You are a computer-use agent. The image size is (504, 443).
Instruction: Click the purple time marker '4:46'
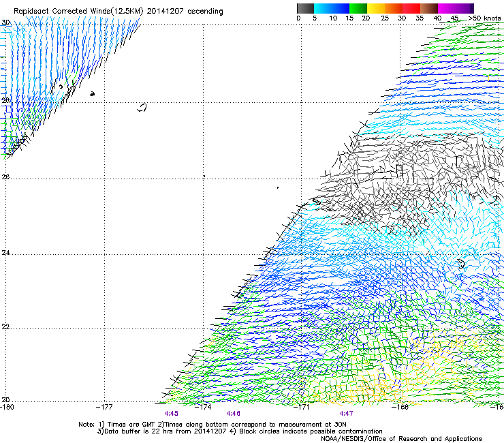(234, 414)
